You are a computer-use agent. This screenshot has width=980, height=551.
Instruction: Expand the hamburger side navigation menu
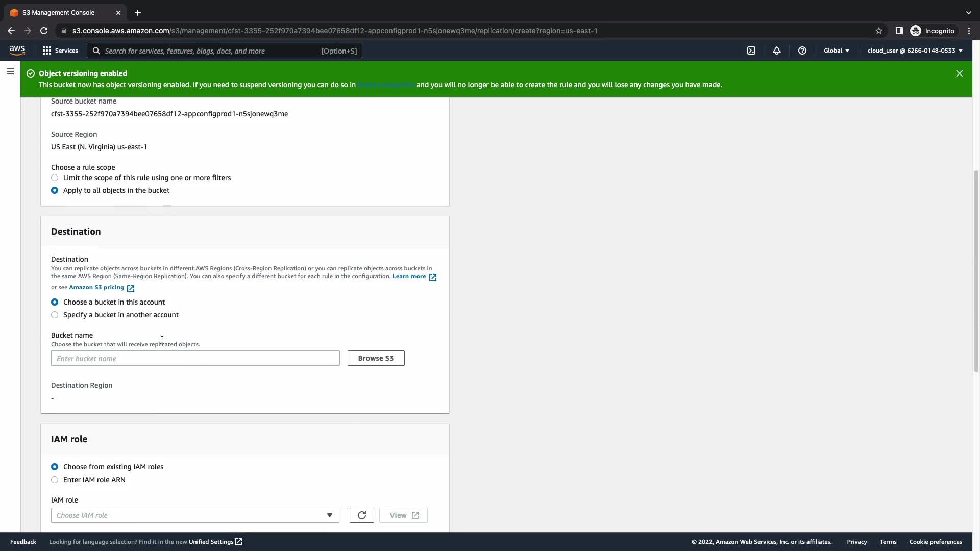coord(10,71)
